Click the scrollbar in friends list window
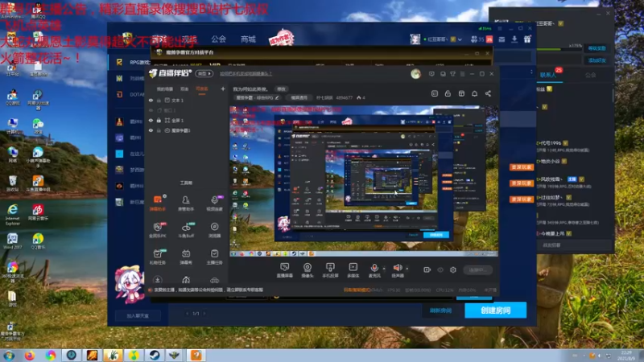The height and width of the screenshot is (362, 644). coord(613,95)
